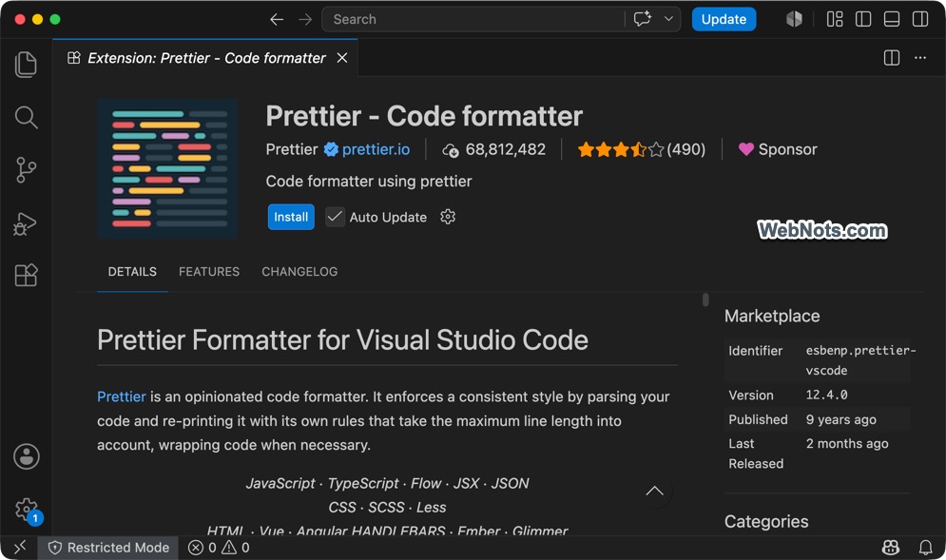Viewport: 946px width, 560px height.
Task: Open the Accounts menu icon
Action: [x=27, y=456]
